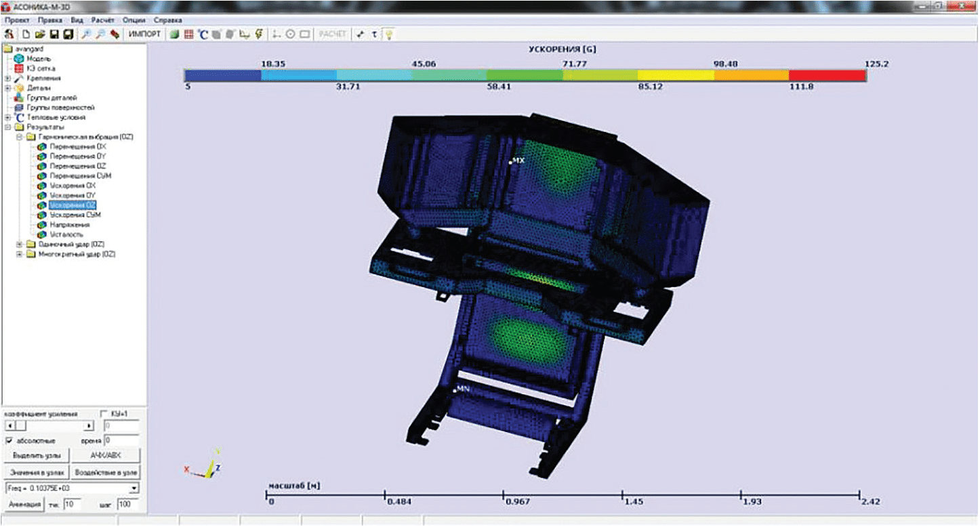Open a project with the folder icon

[40, 34]
